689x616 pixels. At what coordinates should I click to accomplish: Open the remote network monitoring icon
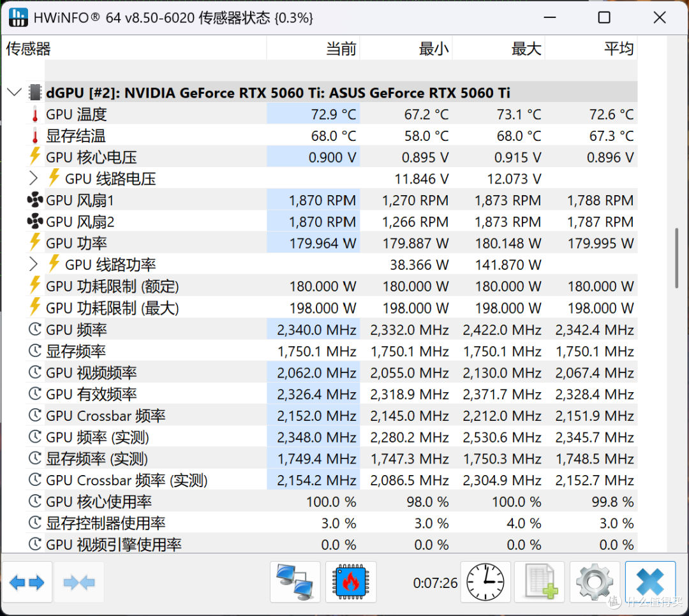295,583
